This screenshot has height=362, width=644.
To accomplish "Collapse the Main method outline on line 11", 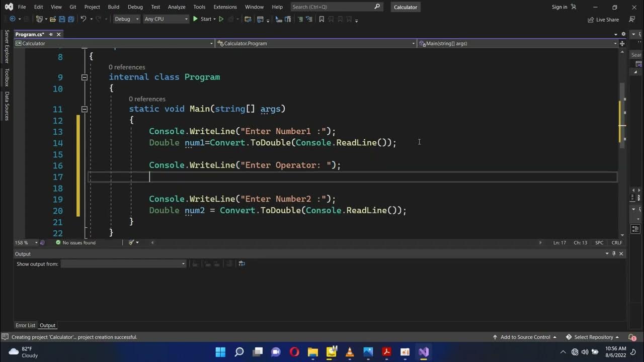I will tap(85, 109).
